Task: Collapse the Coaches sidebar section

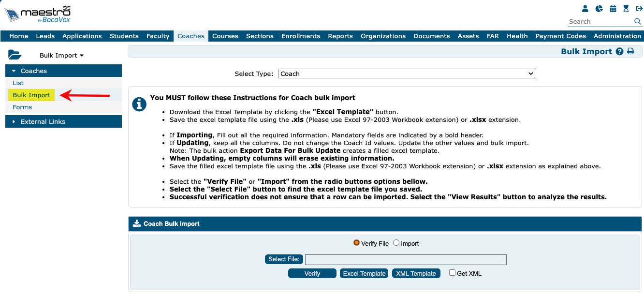Action: click(x=33, y=71)
